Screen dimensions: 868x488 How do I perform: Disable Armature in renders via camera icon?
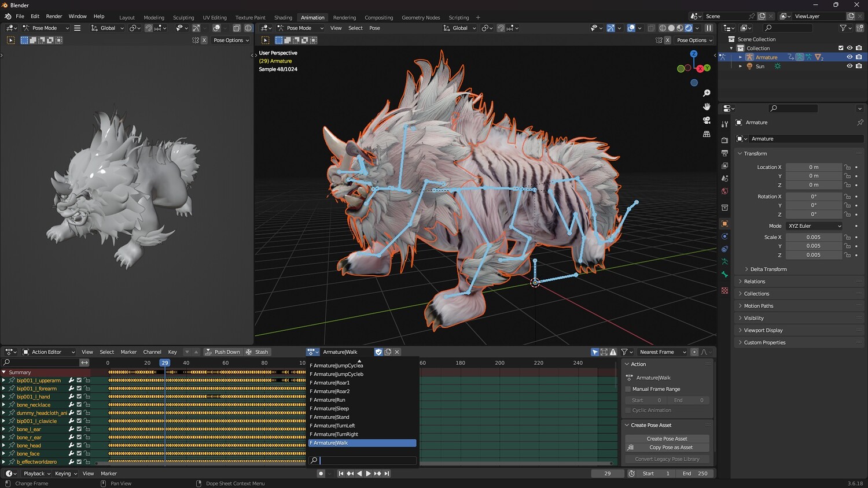pos(859,57)
